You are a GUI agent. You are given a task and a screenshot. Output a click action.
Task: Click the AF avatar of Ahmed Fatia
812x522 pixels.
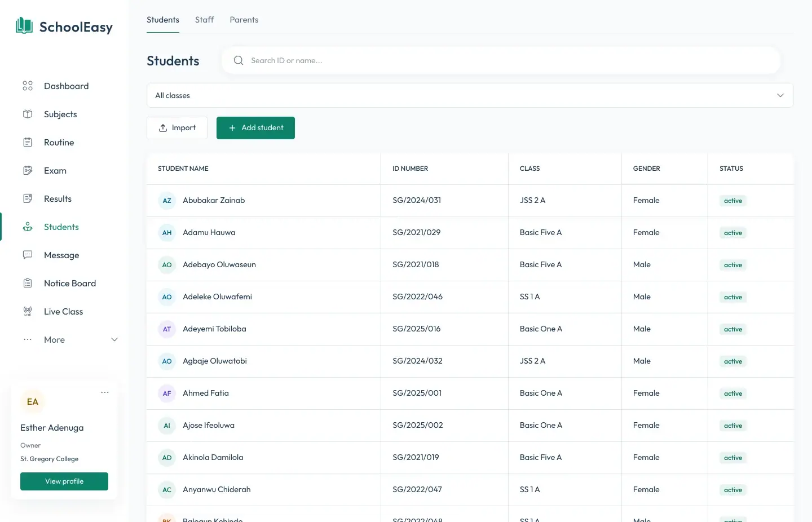pos(167,393)
